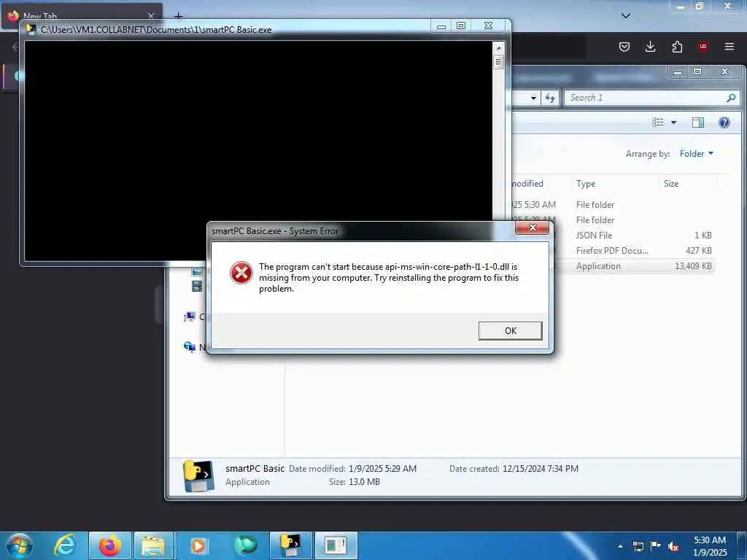Open Action Center flag tray icon
The width and height of the screenshot is (747, 560).
pos(656,545)
